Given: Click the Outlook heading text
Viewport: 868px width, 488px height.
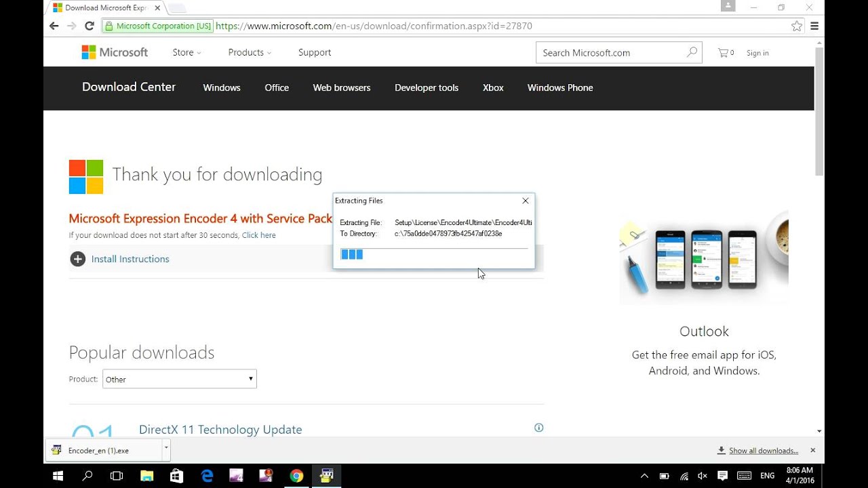Looking at the screenshot, I should (704, 331).
